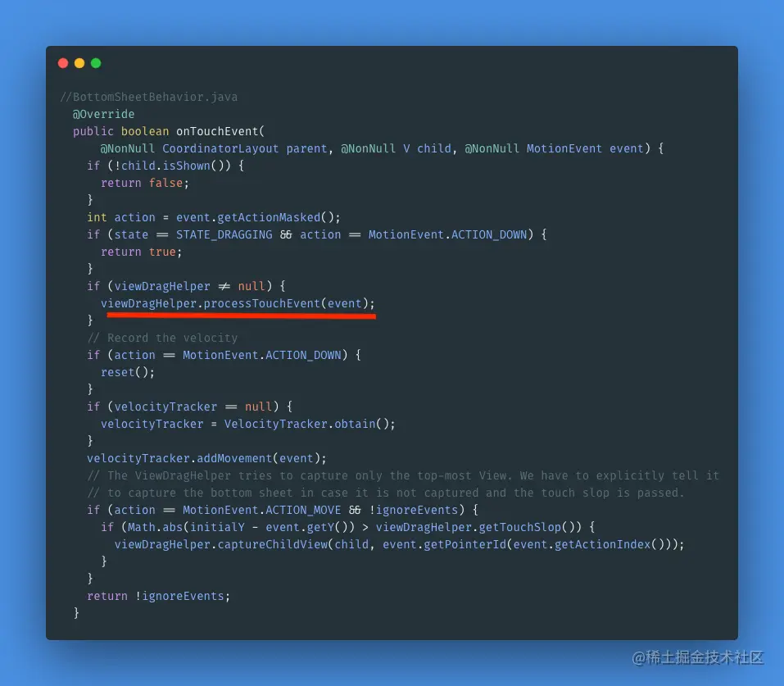This screenshot has width=784, height=686.
Task: Click the 'if (!child.isShown()) {' line
Action: tap(165, 166)
